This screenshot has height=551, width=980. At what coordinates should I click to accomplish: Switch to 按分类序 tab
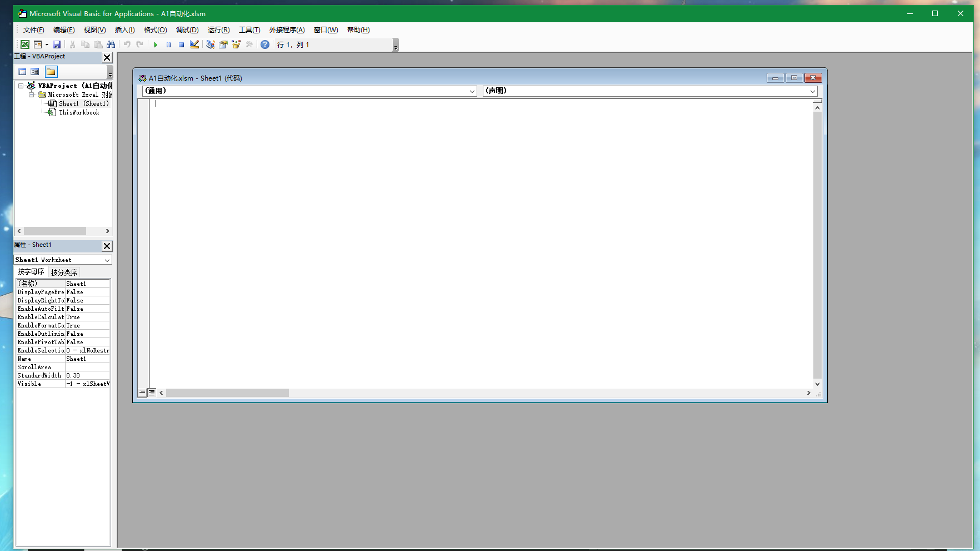click(x=64, y=272)
